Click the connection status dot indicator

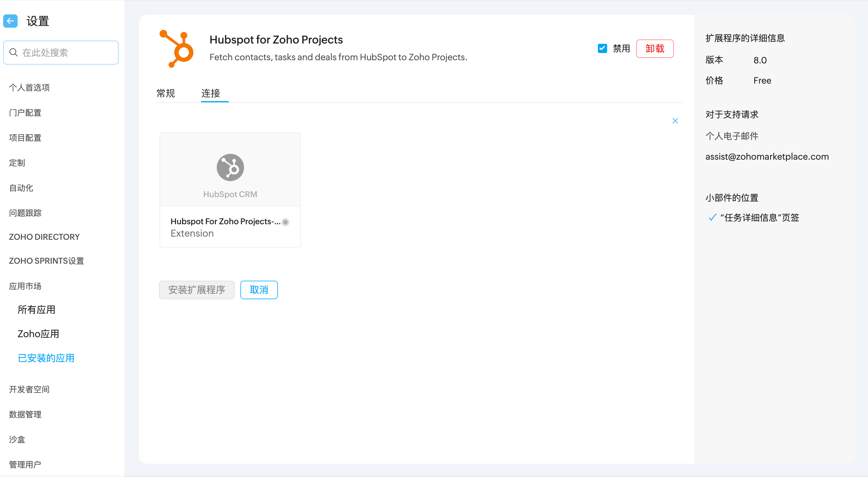coord(285,222)
